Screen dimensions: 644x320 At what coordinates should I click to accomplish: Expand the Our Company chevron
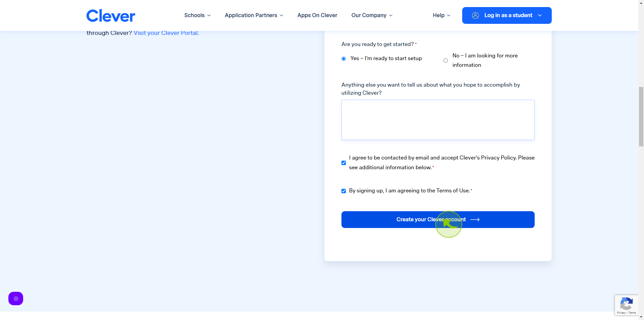391,15
